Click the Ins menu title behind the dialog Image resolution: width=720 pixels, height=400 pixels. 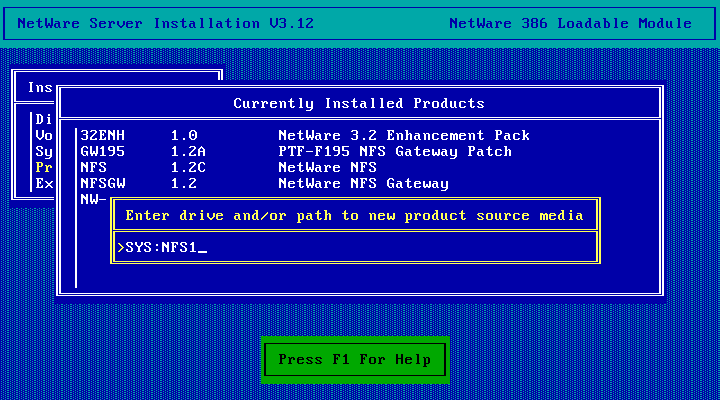coord(40,87)
